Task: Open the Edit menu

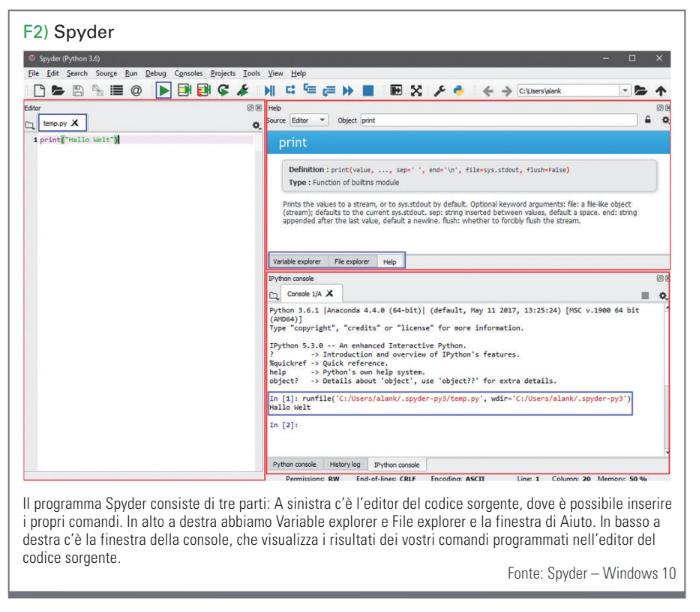Action: click(x=53, y=73)
